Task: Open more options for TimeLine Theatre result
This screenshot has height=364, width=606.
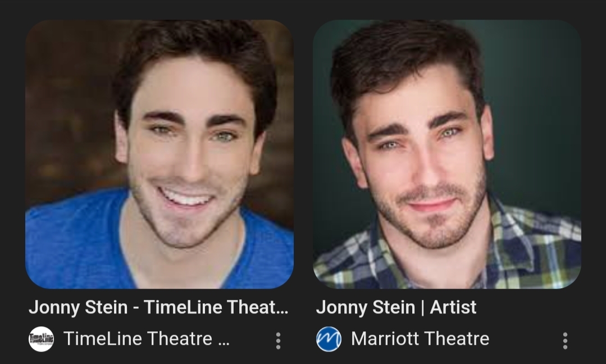Action: click(x=278, y=340)
